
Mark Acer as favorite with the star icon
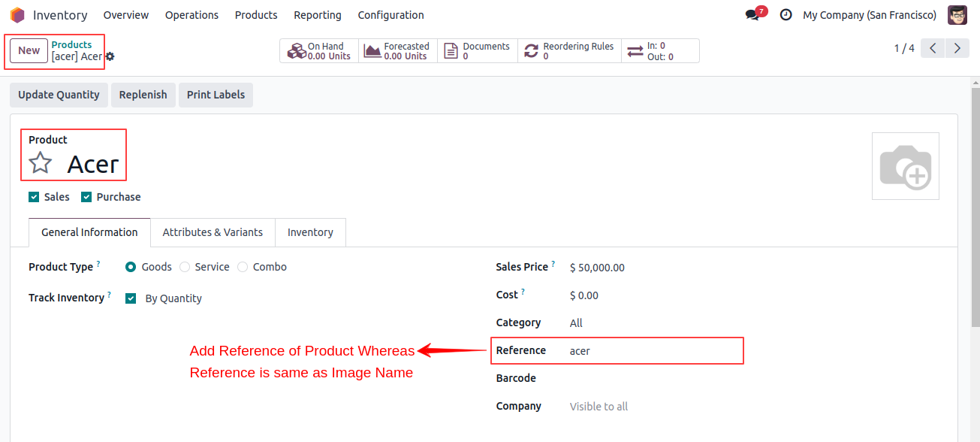[40, 162]
